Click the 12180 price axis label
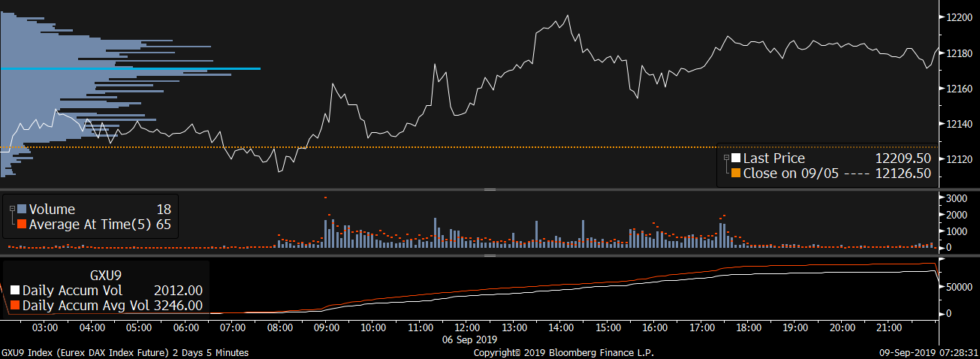Screen dimensions: 980x359 960,53
